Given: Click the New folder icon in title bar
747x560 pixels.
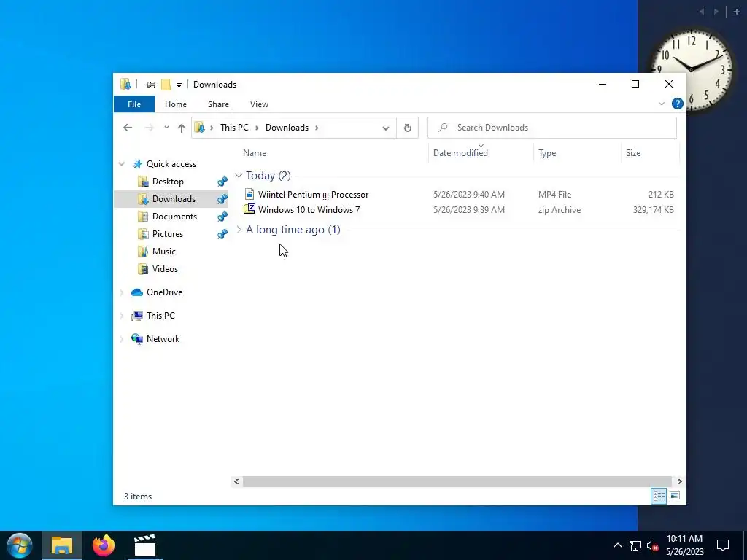Looking at the screenshot, I should pos(166,85).
